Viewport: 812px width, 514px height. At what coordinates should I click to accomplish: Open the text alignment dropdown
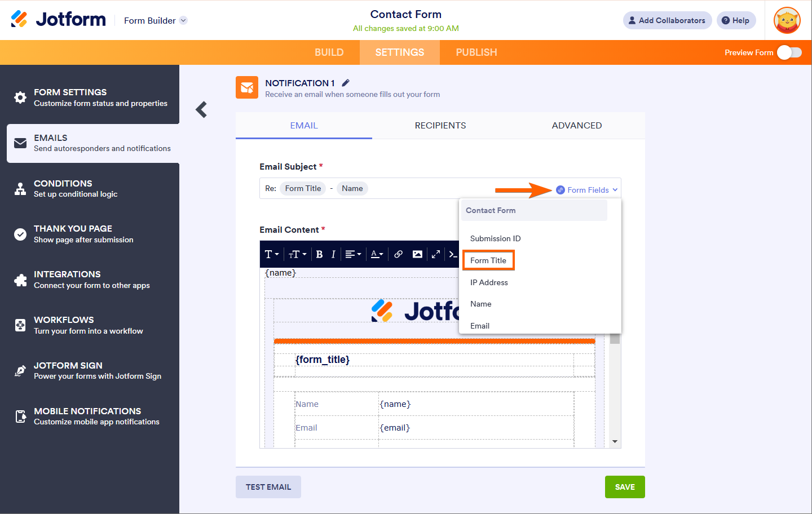353,254
